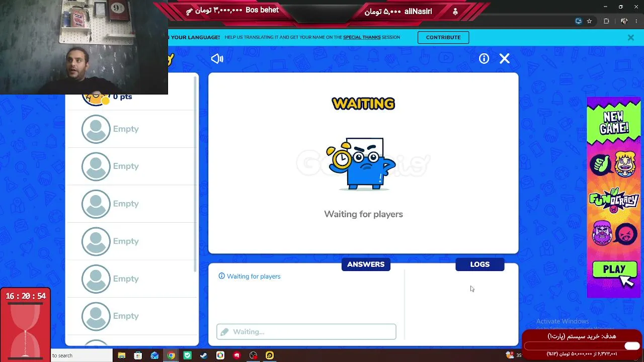Open the green shield app on taskbar

187,355
